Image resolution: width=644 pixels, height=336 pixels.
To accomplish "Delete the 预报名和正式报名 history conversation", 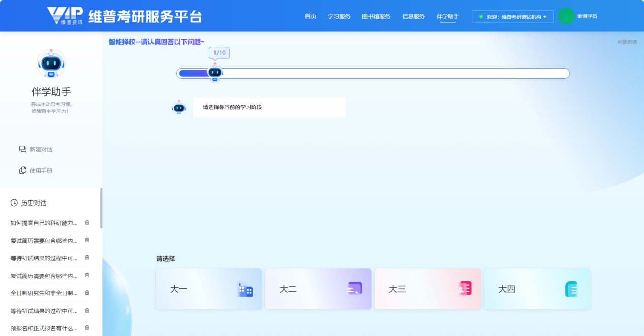I will pyautogui.click(x=87, y=328).
